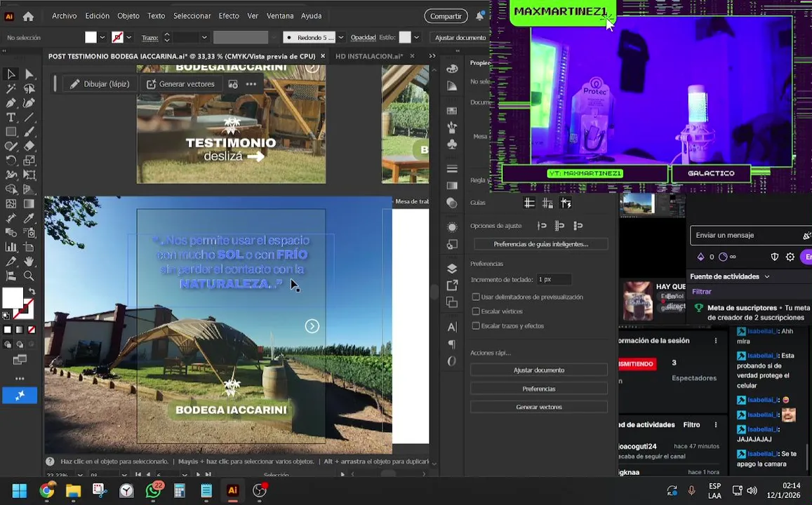Screen dimensions: 812x505
Task: Click Generar vectores in Properties panel
Action: tap(538, 408)
